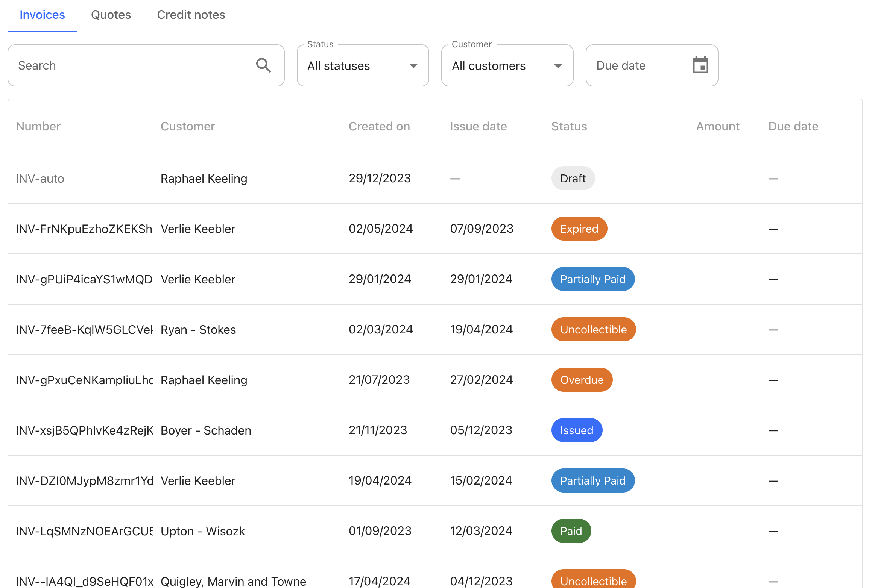Click issue date 19/04/2024

(481, 329)
